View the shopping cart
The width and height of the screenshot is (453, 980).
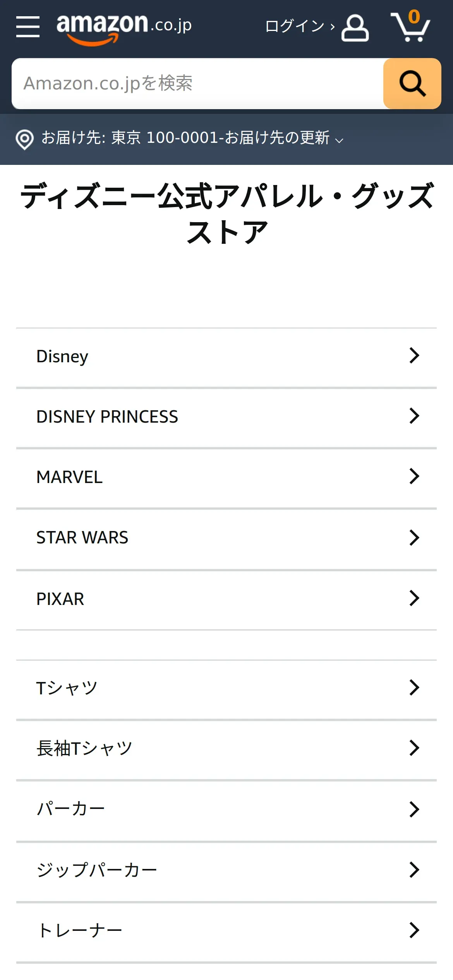410,26
